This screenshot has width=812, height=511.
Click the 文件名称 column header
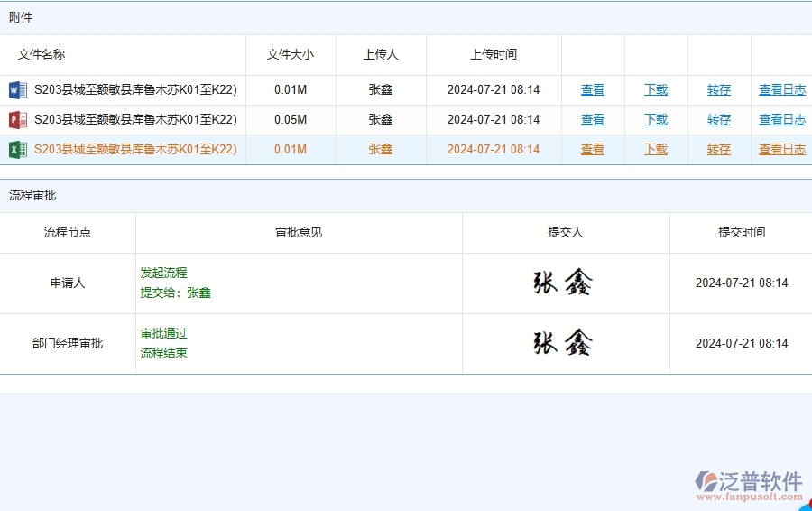(x=42, y=54)
